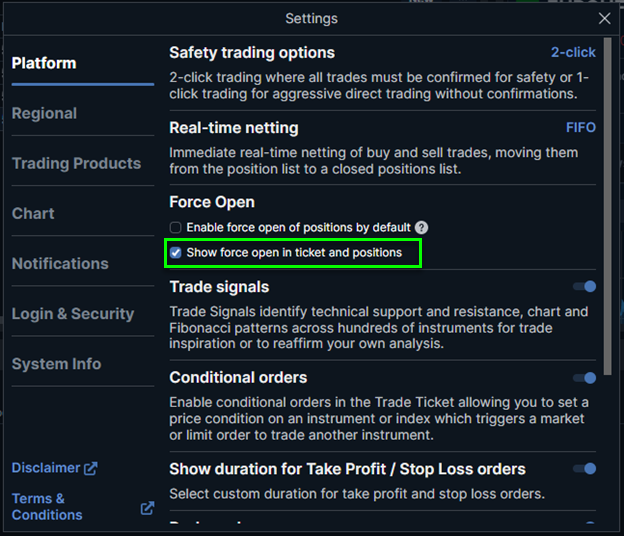Toggle Show duration for Take Profit / Stop Loss

584,468
